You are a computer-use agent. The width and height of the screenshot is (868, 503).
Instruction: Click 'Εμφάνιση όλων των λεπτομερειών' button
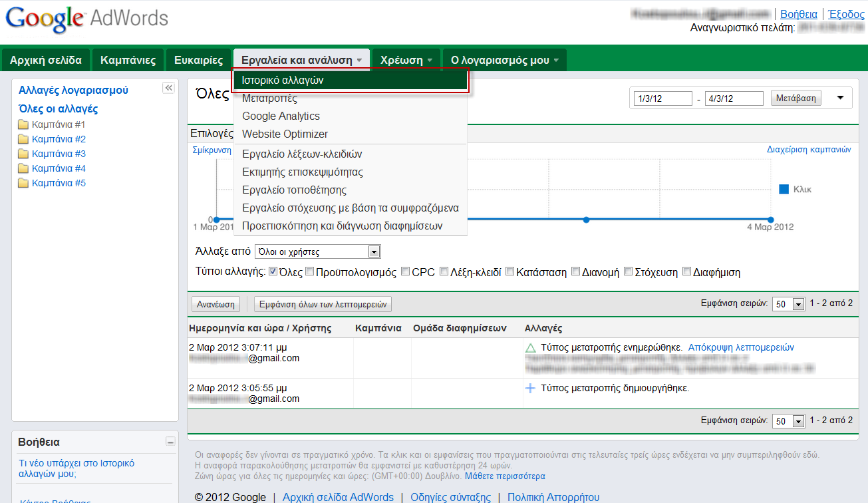click(323, 304)
